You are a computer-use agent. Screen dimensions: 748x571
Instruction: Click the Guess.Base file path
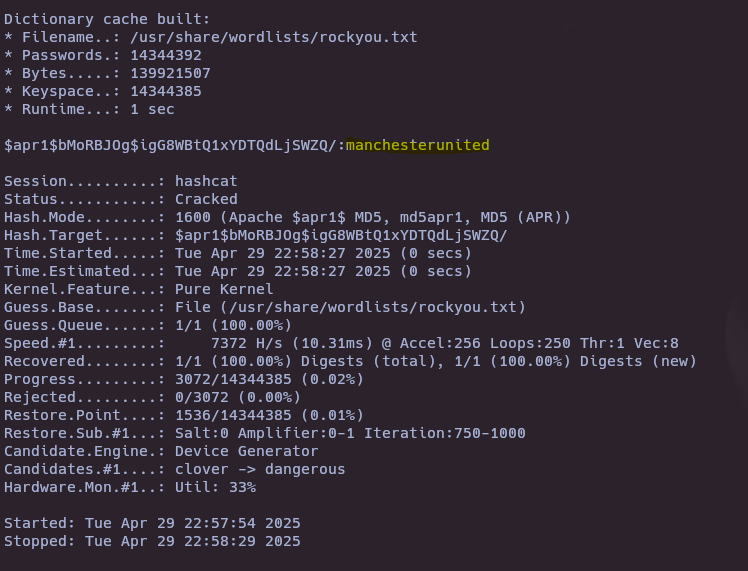coord(350,307)
